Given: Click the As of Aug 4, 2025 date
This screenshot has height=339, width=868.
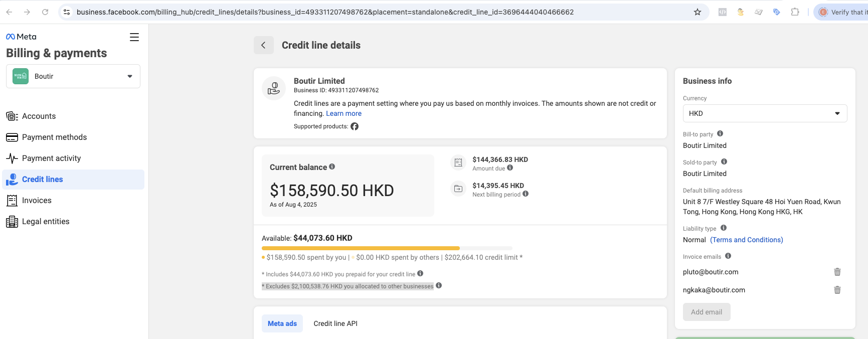Looking at the screenshot, I should 293,205.
